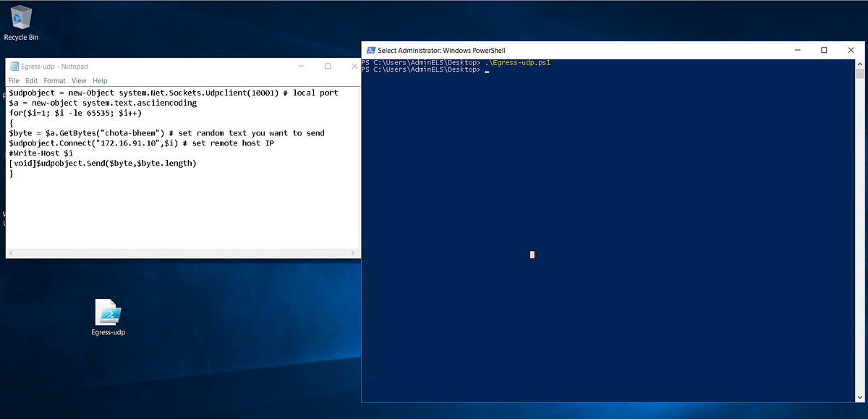The width and height of the screenshot is (868, 419).
Task: Click the PowerShell scrollbar up arrow
Action: click(861, 64)
